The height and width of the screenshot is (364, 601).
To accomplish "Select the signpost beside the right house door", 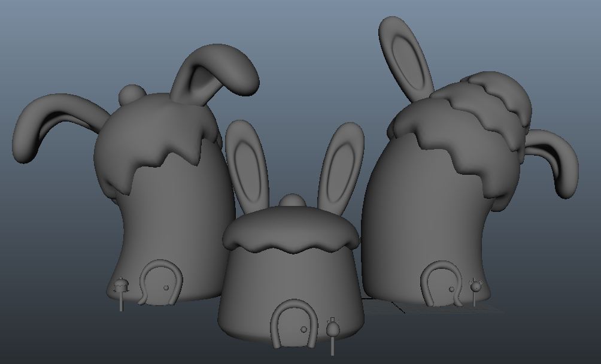I will 476,292.
